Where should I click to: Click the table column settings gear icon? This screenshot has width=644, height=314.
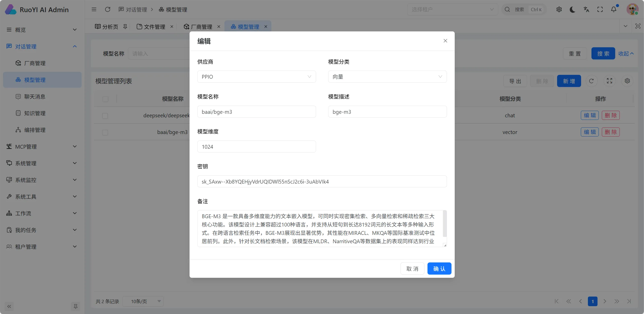point(627,81)
